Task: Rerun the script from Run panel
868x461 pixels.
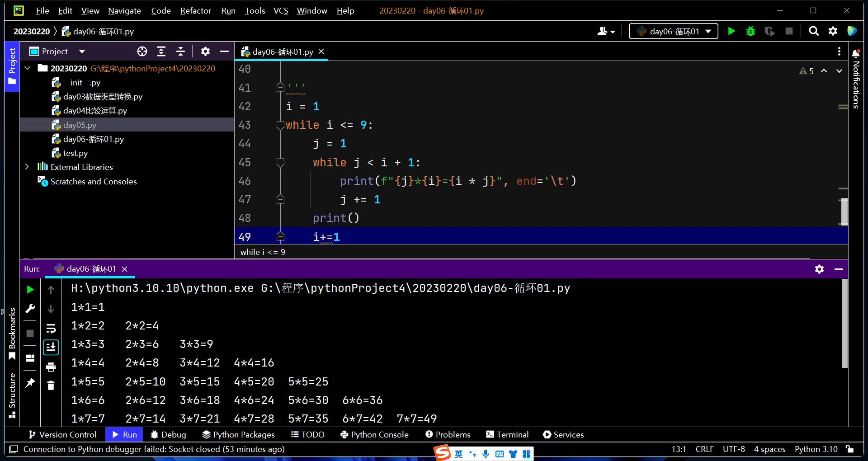Action: pyautogui.click(x=30, y=289)
